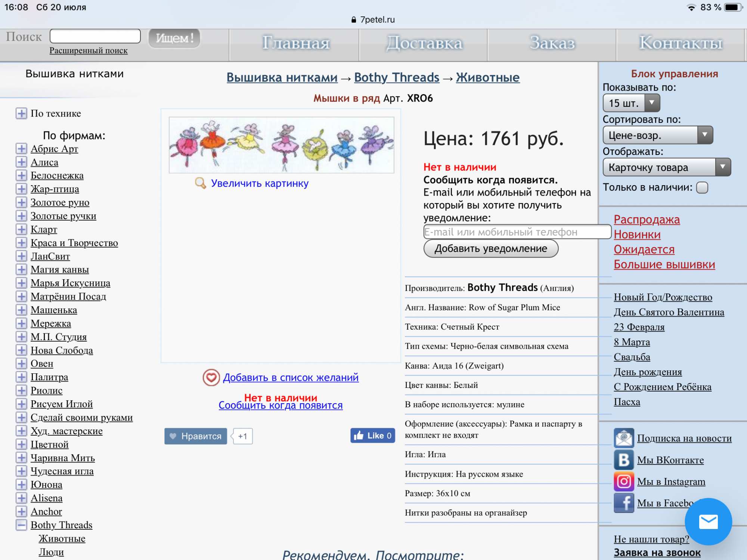
Task: Open the 'Контакты' navigation tab
Action: click(681, 43)
